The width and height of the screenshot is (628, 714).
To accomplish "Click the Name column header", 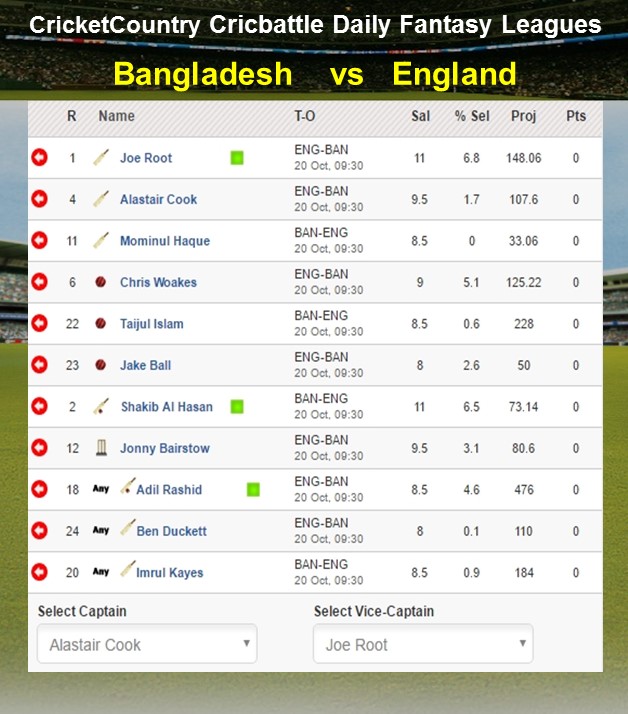I will (117, 116).
